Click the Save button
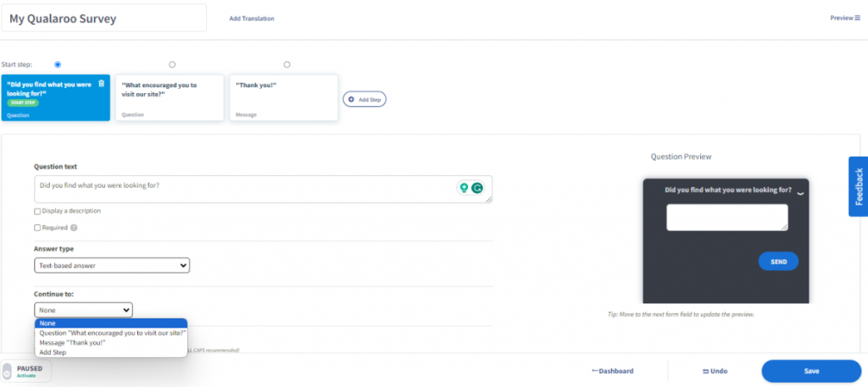The width and height of the screenshot is (868, 387). 811,371
